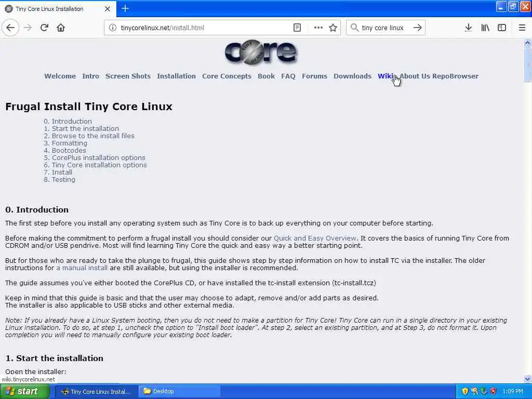Select Tiny Core Linux taskbar button
Image resolution: width=532 pixels, height=399 pixels.
tap(97, 392)
